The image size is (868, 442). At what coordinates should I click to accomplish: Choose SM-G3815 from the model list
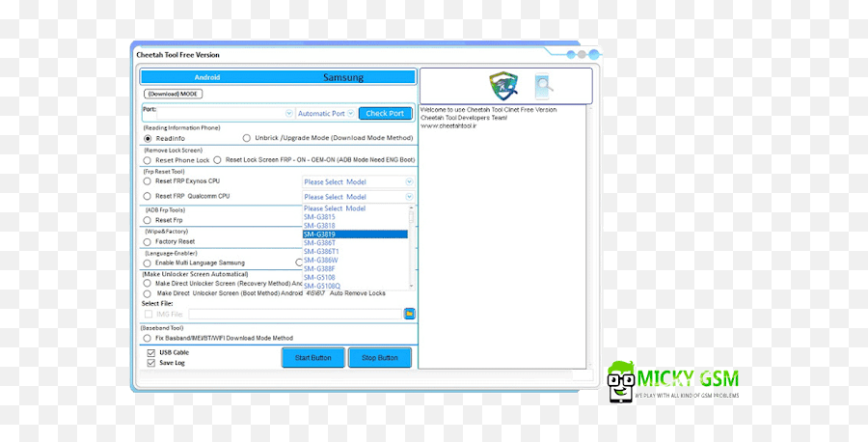pyautogui.click(x=355, y=217)
